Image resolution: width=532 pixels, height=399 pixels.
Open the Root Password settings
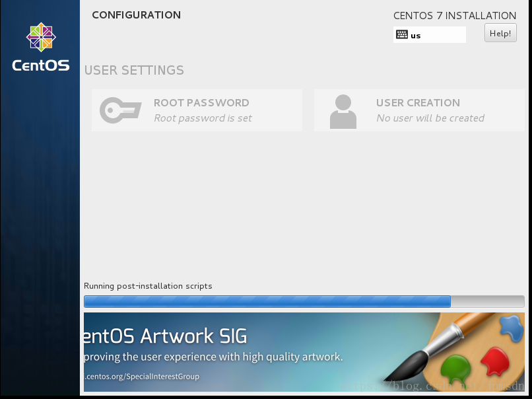point(197,110)
